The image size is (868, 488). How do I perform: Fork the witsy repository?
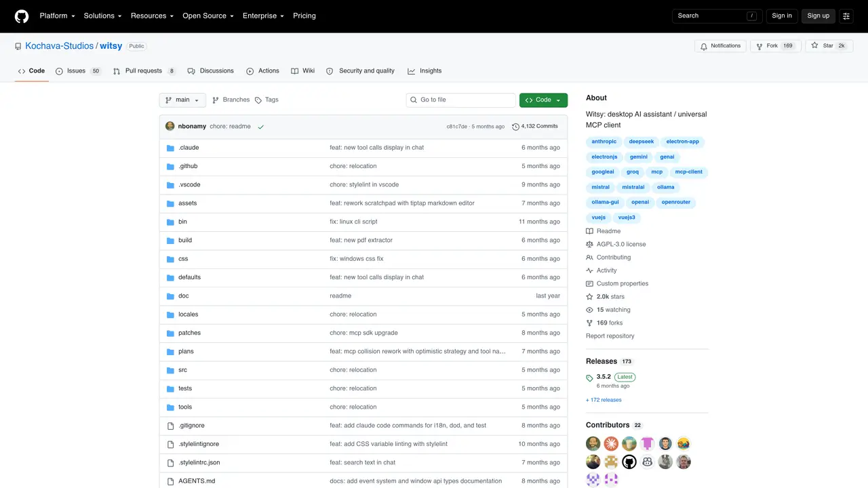(775, 46)
